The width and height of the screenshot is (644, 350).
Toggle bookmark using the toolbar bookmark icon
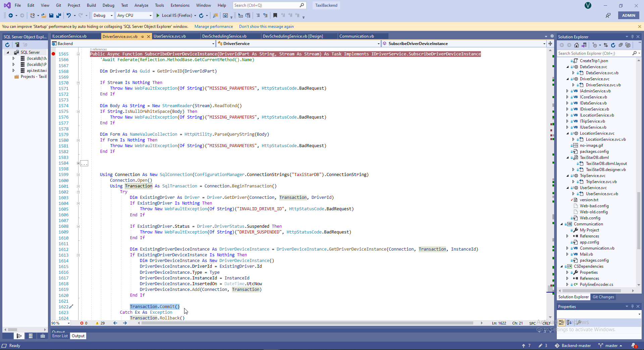click(x=275, y=15)
